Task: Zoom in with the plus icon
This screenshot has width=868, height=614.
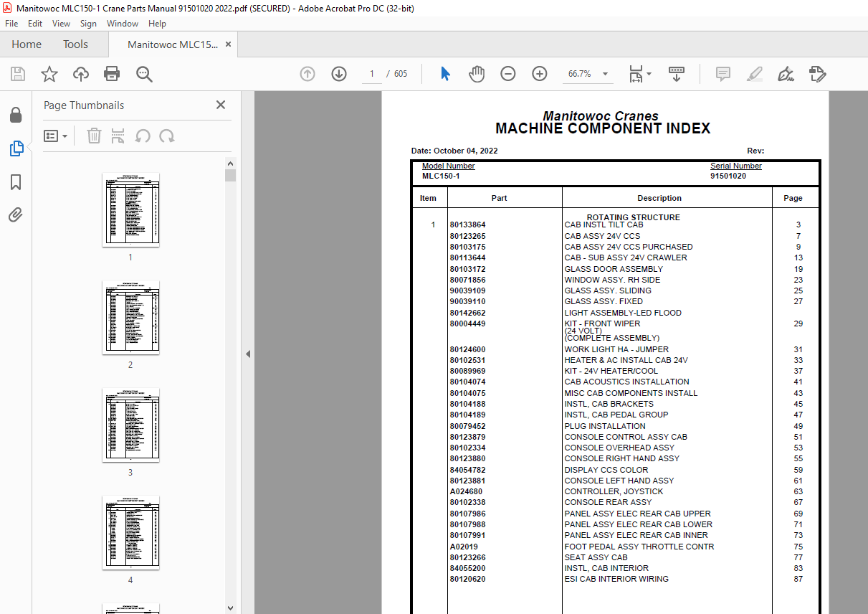Action: click(540, 74)
